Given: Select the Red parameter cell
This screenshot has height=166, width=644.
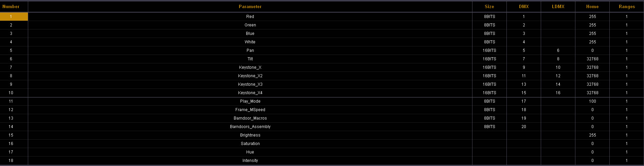Looking at the screenshot, I should pos(250,17).
